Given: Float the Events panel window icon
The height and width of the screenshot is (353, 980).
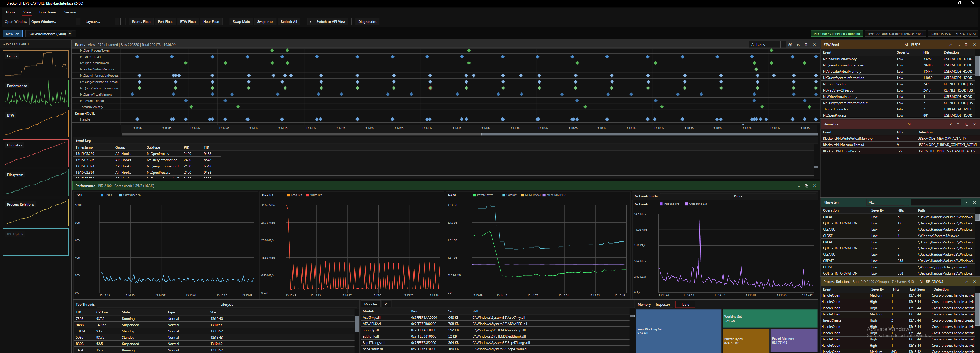Looking at the screenshot, I should [806, 45].
